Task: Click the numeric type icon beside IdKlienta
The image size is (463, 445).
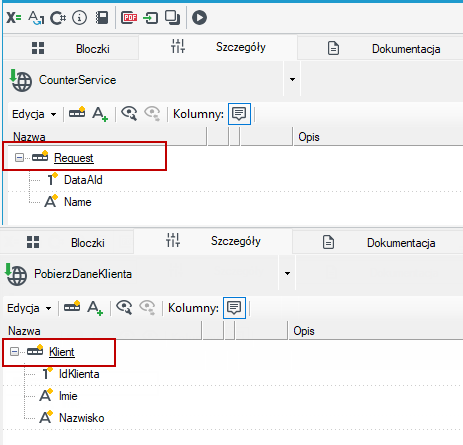Action: tap(47, 373)
